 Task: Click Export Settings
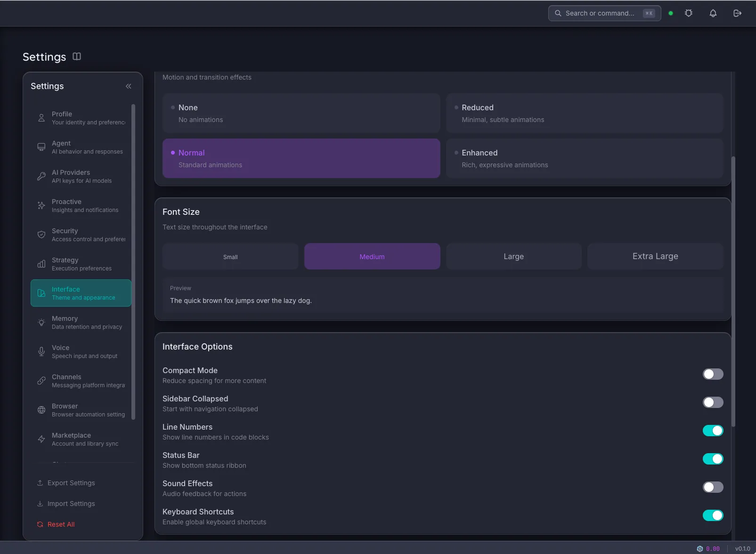[71, 483]
